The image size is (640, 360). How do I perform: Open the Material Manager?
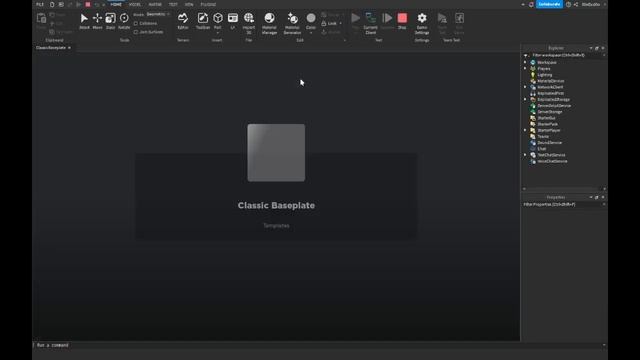click(269, 23)
